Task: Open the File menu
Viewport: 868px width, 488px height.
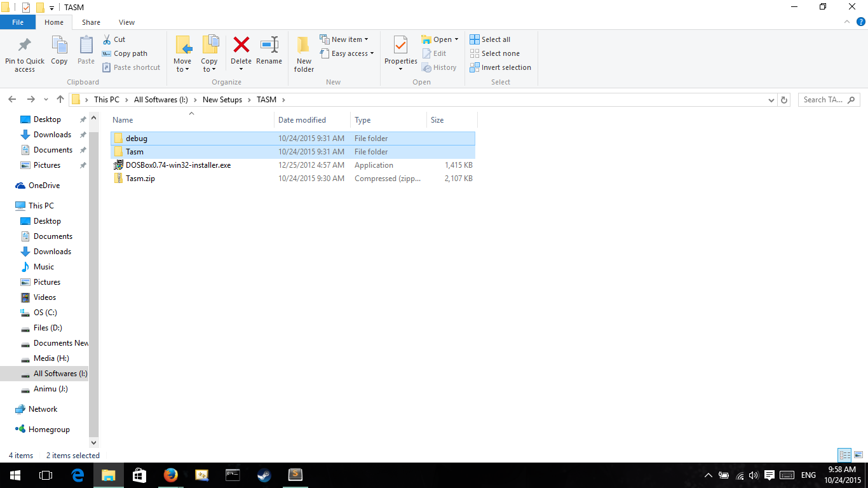Action: pyautogui.click(x=18, y=22)
